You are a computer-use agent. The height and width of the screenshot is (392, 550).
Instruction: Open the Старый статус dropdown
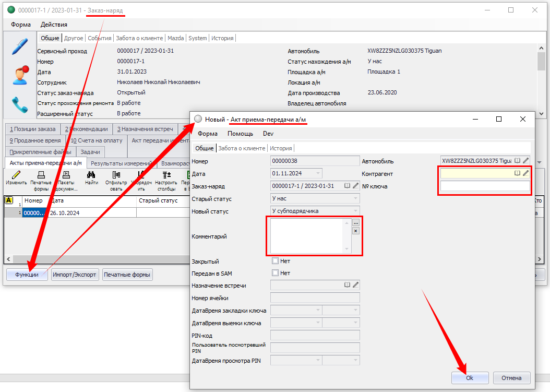(x=355, y=198)
